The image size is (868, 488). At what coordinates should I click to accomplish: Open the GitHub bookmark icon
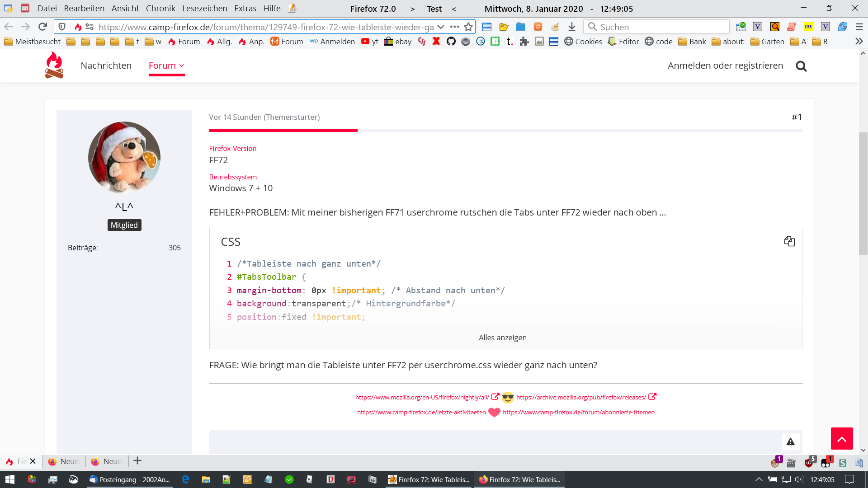tap(451, 42)
